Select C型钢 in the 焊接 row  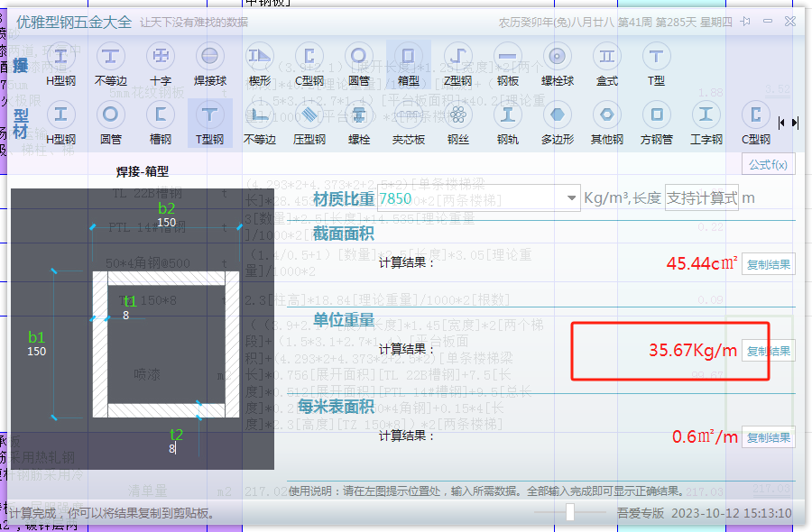[309, 65]
